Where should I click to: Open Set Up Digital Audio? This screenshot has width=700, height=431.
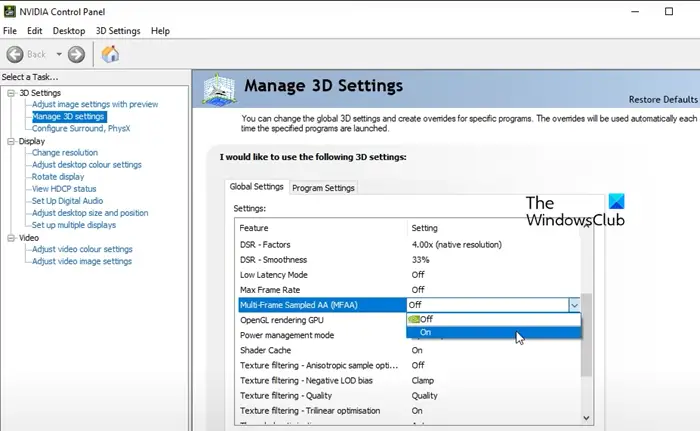click(x=67, y=201)
